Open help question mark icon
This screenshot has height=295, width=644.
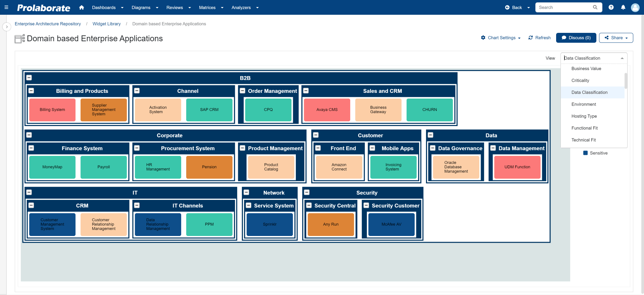611,7
